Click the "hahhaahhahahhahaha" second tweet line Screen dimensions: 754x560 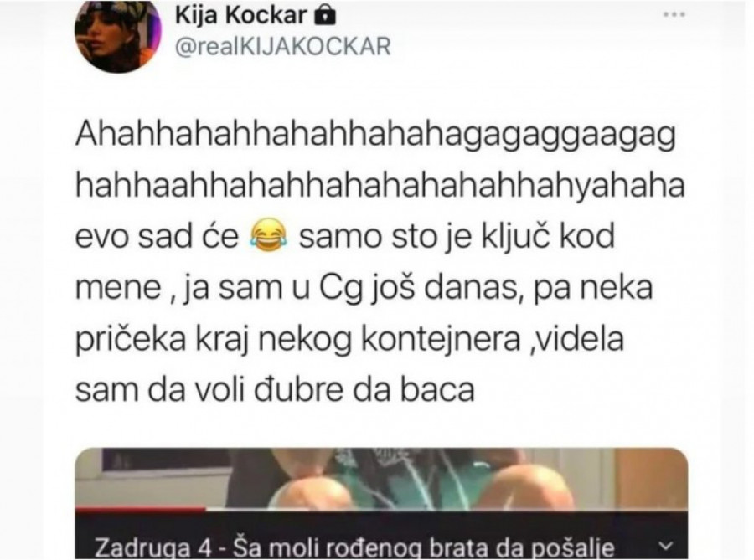[x=380, y=187]
